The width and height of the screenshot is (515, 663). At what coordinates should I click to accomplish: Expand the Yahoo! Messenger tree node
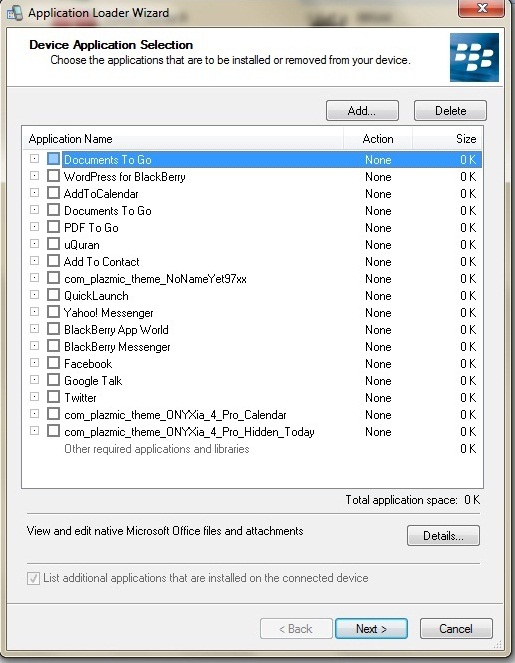(35, 312)
